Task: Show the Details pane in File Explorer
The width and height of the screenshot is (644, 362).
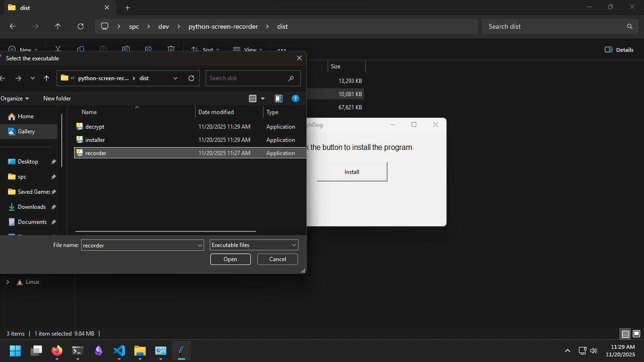Action: 619,49
